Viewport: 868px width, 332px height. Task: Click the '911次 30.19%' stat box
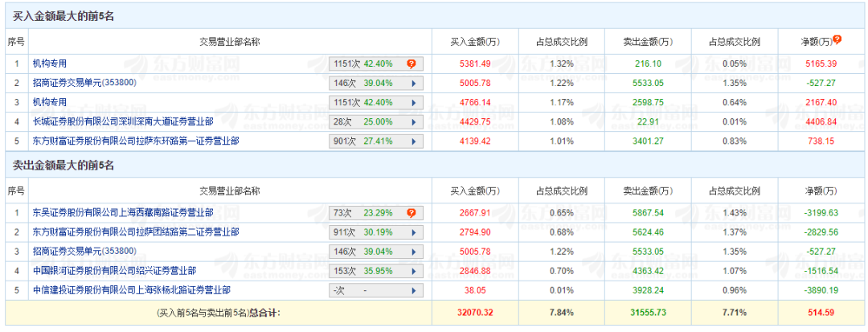pyautogui.click(x=376, y=232)
